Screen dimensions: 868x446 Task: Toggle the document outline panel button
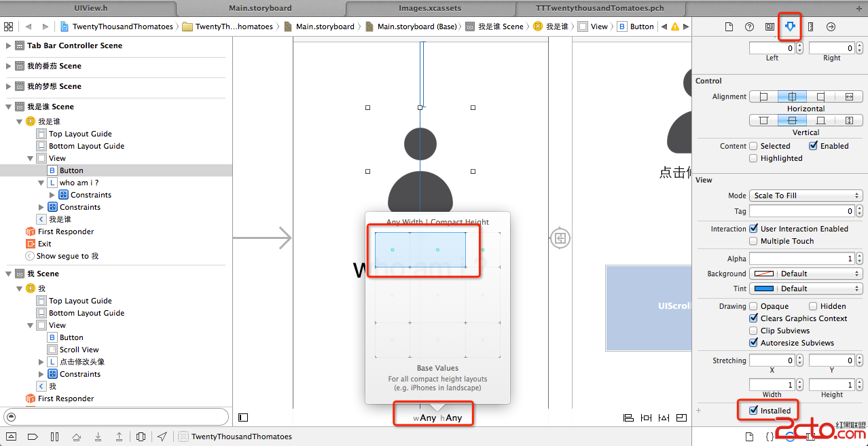(x=243, y=417)
